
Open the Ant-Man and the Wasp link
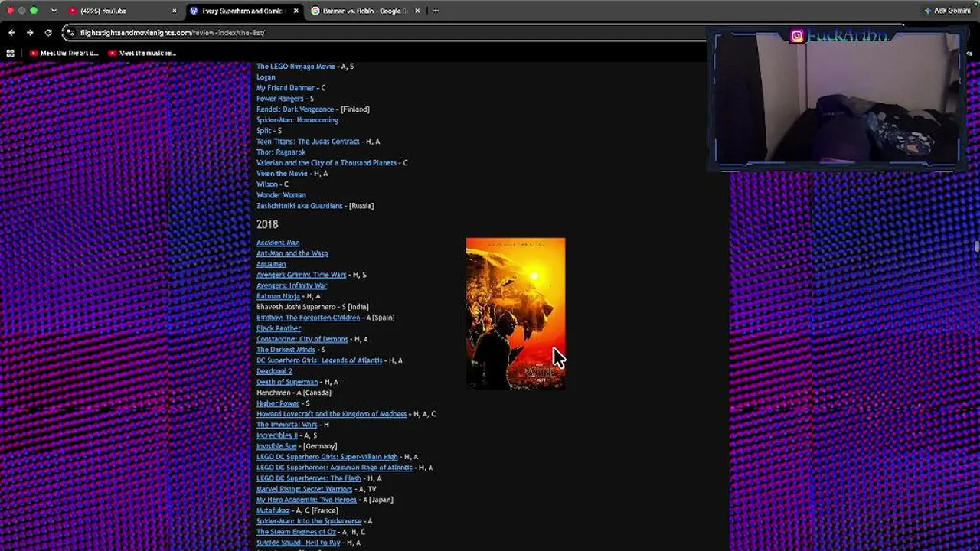tap(292, 253)
